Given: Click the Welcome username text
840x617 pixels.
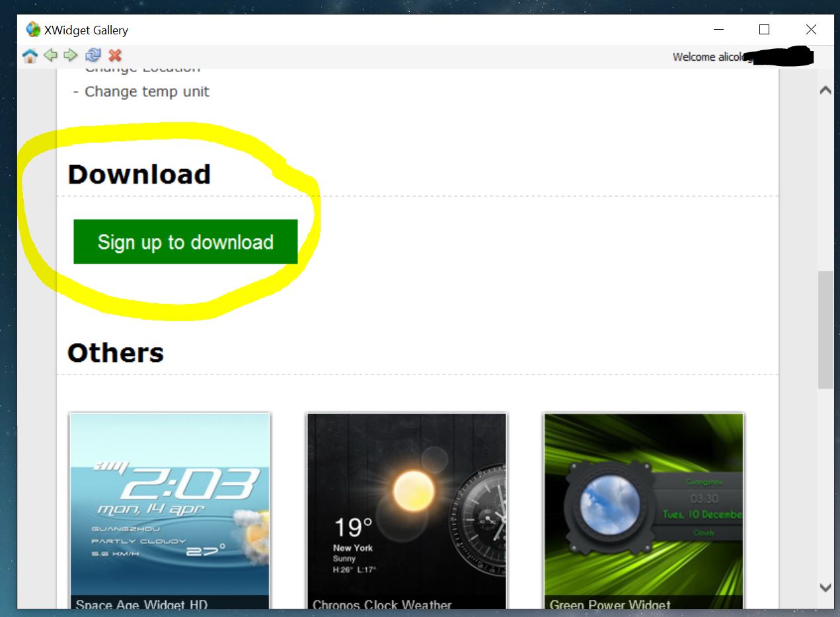Looking at the screenshot, I should [x=712, y=57].
